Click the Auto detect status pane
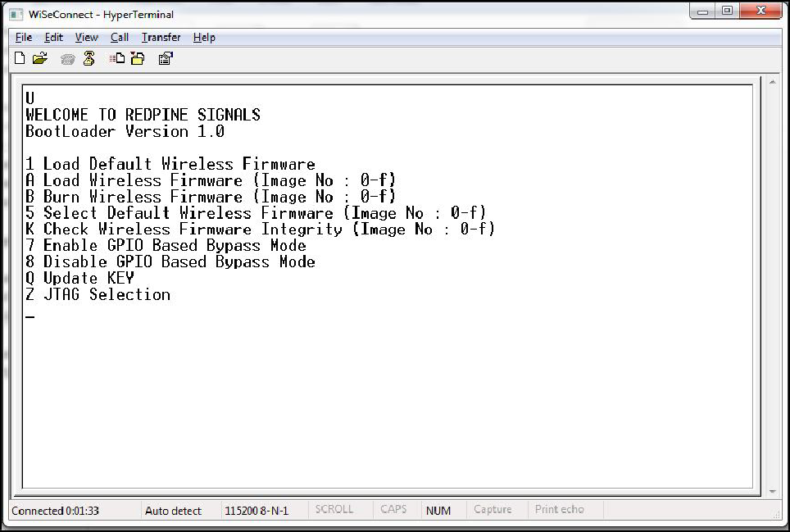This screenshot has width=790, height=532. tap(172, 509)
